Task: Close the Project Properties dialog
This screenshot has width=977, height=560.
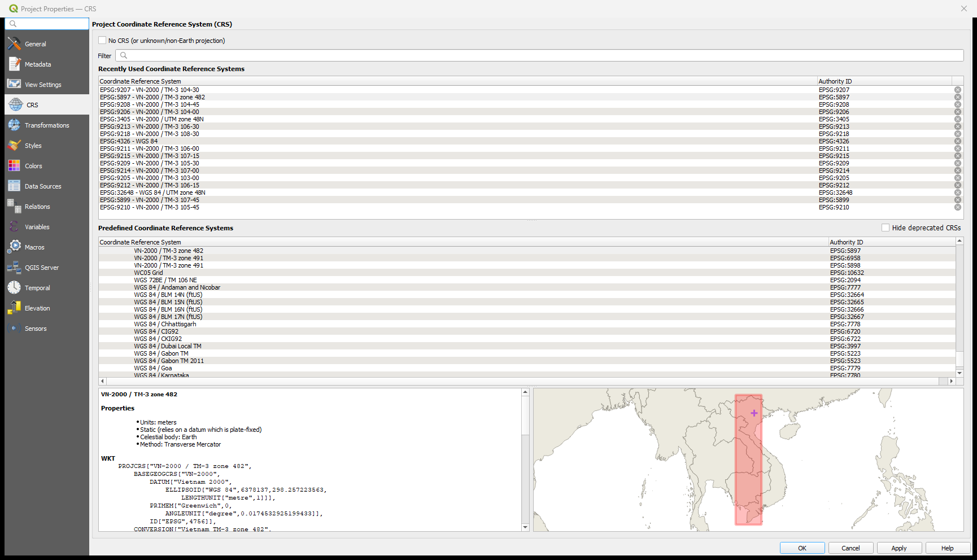Action: [963, 8]
